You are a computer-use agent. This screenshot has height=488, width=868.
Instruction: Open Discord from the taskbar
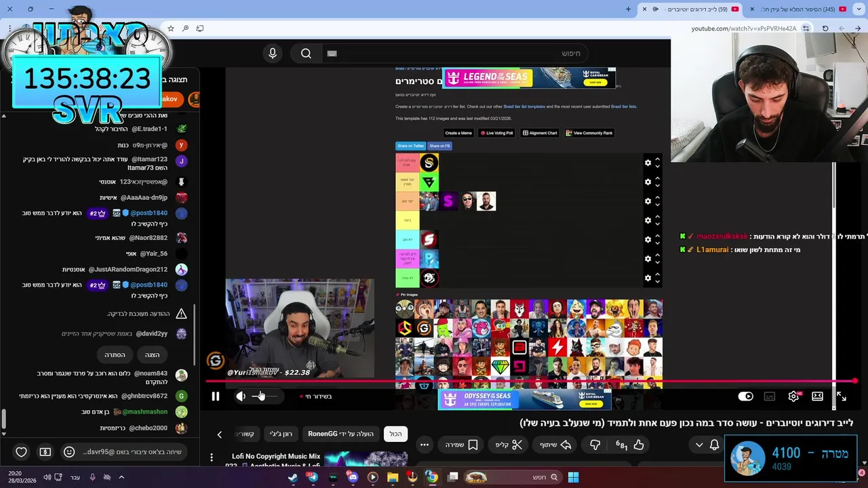coord(353,477)
